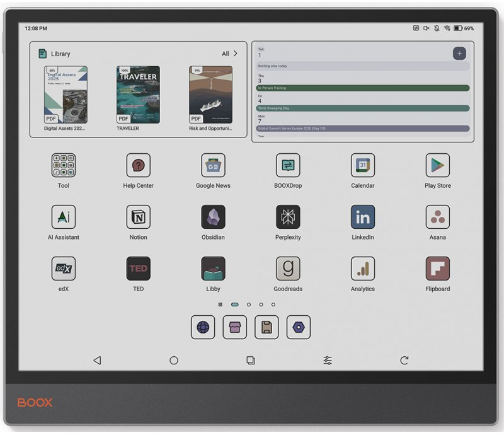This screenshot has width=504, height=435.
Task: Open Tomb Sweeping Day event
Action: click(363, 108)
